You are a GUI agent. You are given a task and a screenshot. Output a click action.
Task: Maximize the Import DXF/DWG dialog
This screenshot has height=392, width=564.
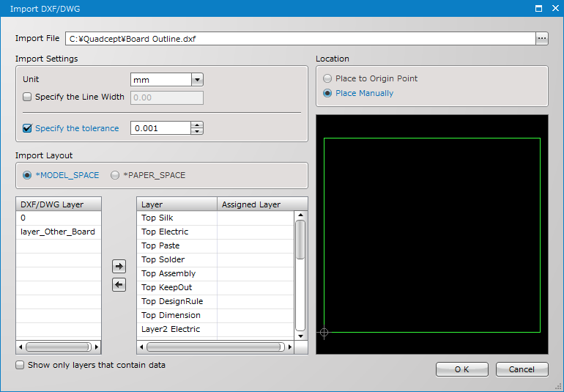538,9
